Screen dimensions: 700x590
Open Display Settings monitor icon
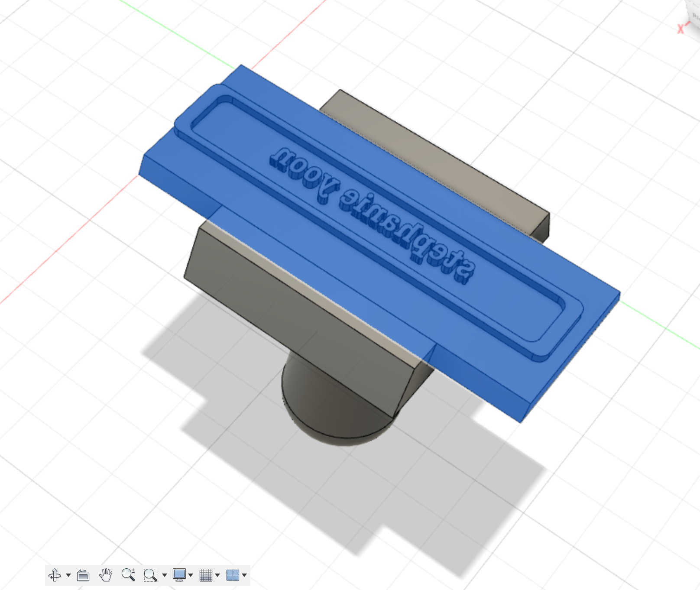point(179,575)
